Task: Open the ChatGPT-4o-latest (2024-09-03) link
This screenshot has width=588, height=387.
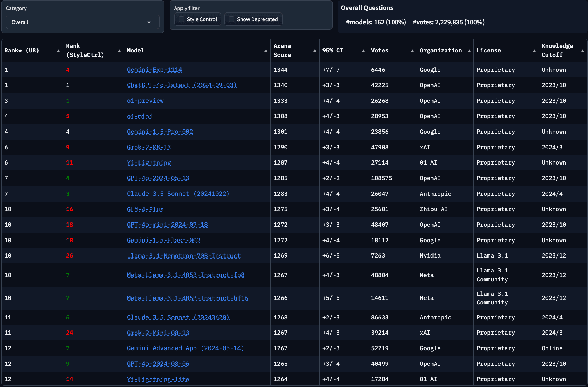Action: [182, 85]
